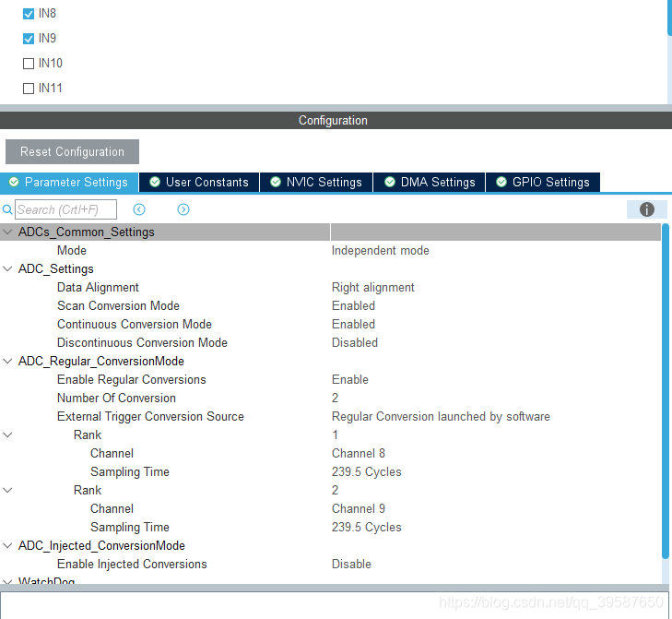Collapse the ADCs_Common_Settings group
This screenshot has height=619, width=672.
coord(7,232)
